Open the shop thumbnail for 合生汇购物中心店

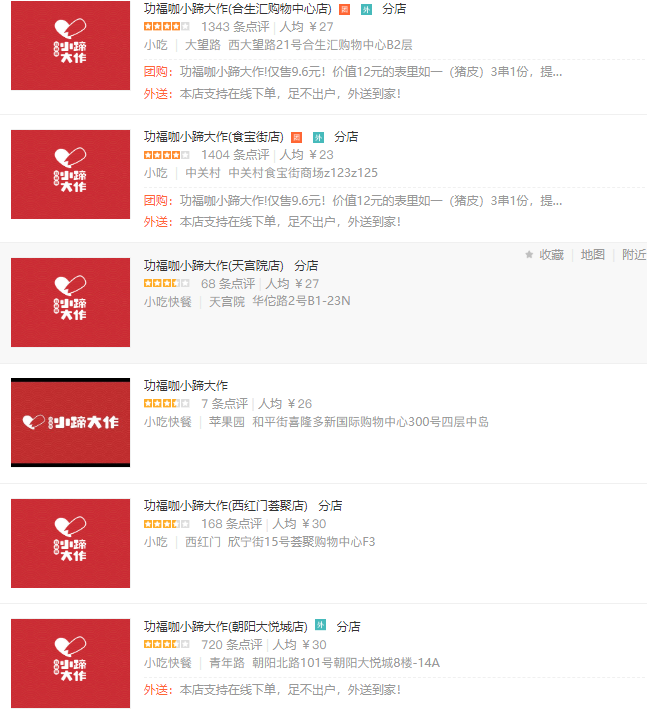[70, 45]
